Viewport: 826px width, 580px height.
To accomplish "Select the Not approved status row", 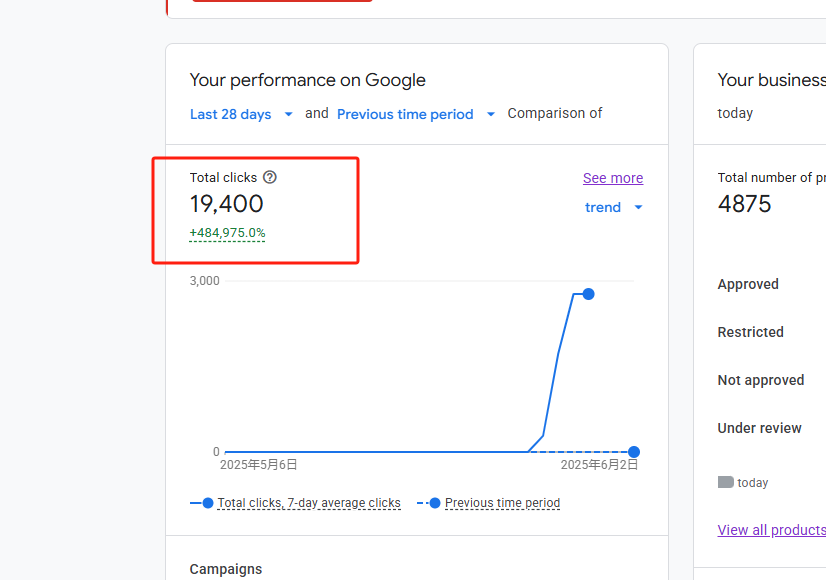I will 760,380.
